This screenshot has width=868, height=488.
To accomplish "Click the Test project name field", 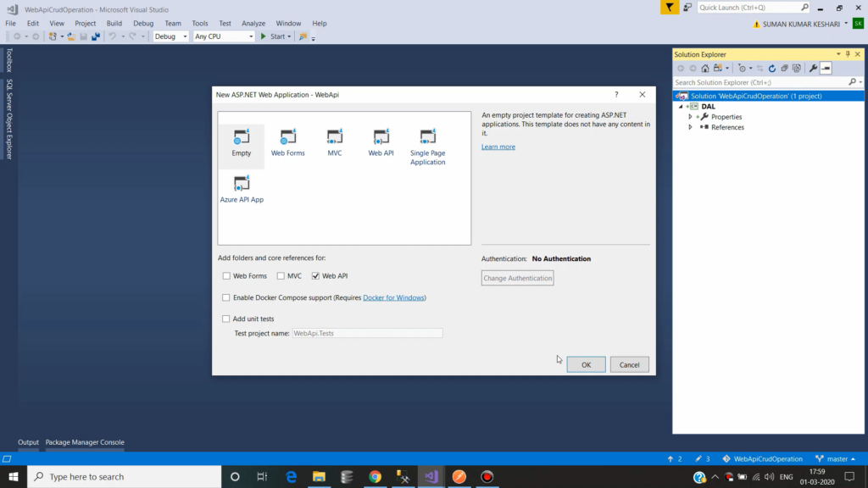I will coord(368,333).
